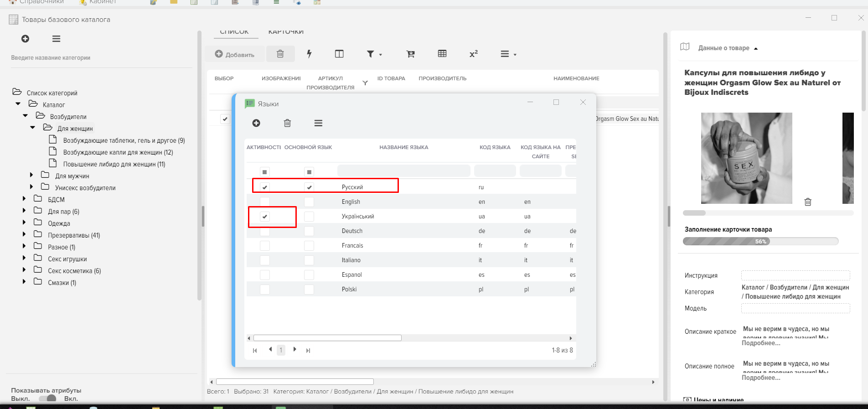Toggle the product row selection checkbox

pos(225,119)
